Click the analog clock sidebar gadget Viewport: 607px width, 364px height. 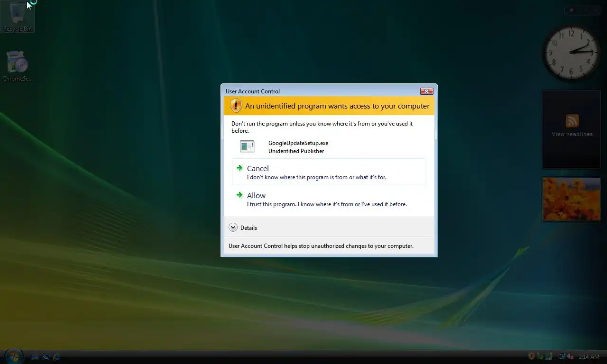(571, 52)
